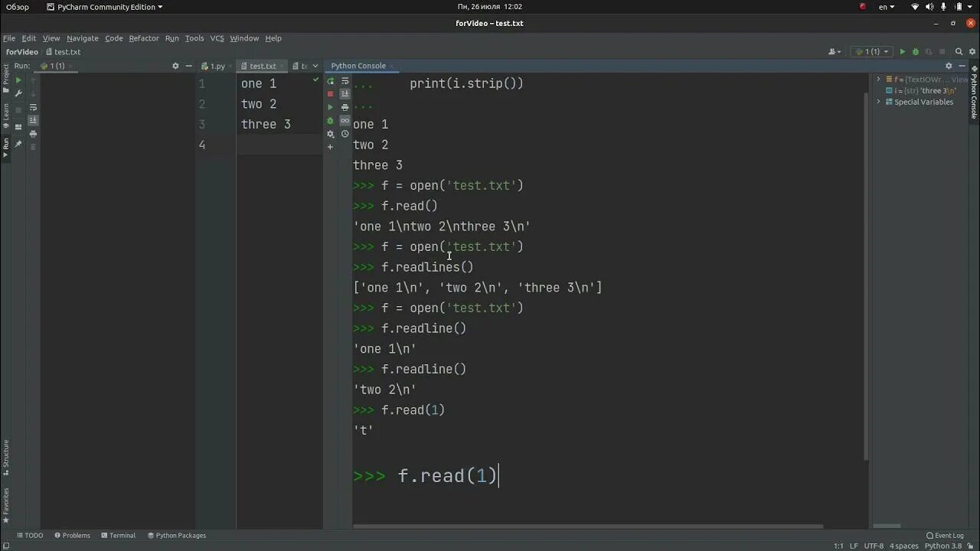Expand the 'f' variable in variables pane
Viewport: 980px width, 551px height.
pos(879,80)
